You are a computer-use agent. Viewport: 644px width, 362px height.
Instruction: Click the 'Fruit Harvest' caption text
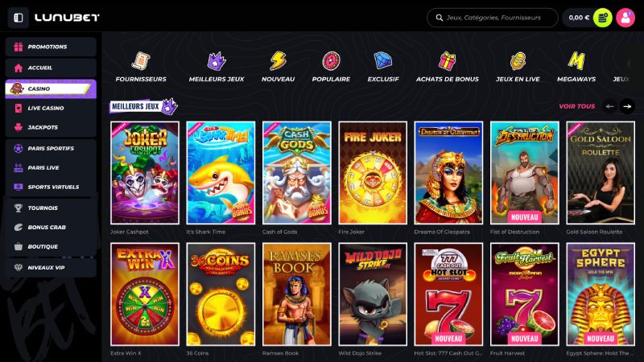(507, 353)
